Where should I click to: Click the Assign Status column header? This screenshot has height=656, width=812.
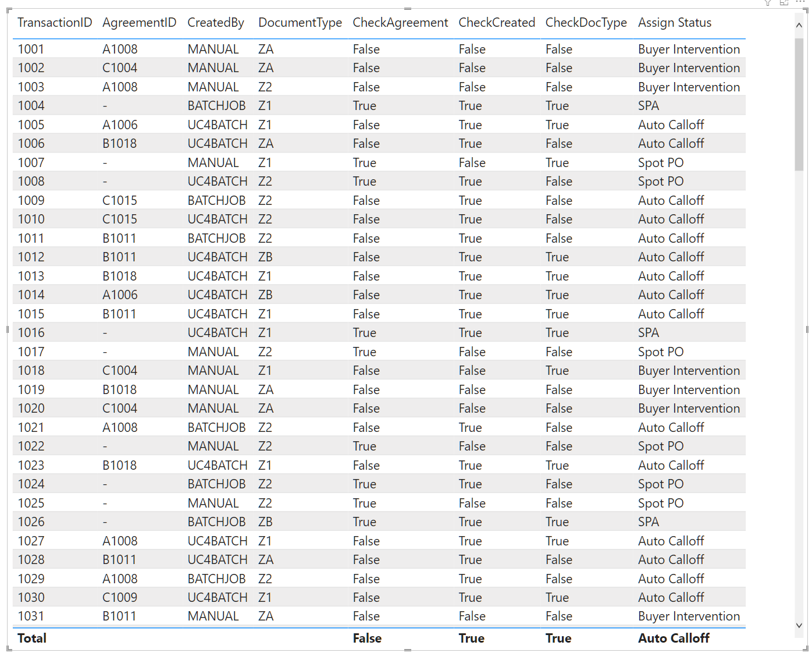[x=675, y=23]
